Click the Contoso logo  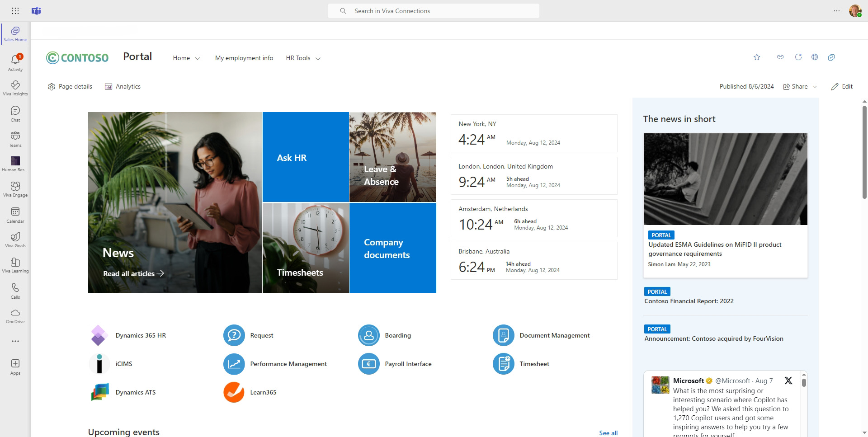pos(77,57)
